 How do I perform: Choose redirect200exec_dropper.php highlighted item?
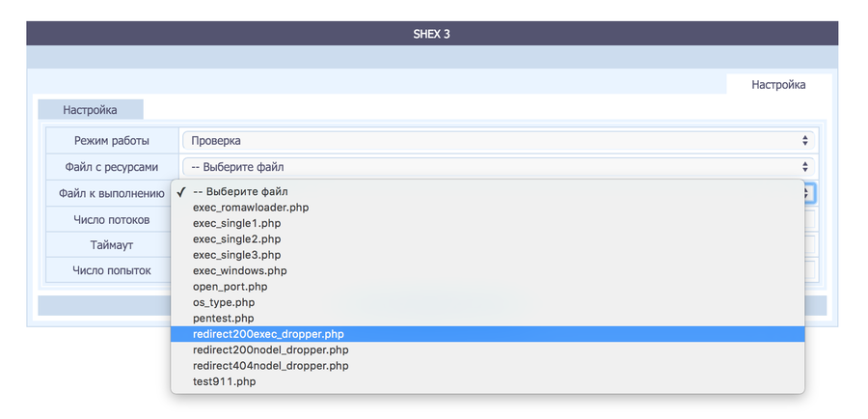pyautogui.click(x=268, y=334)
